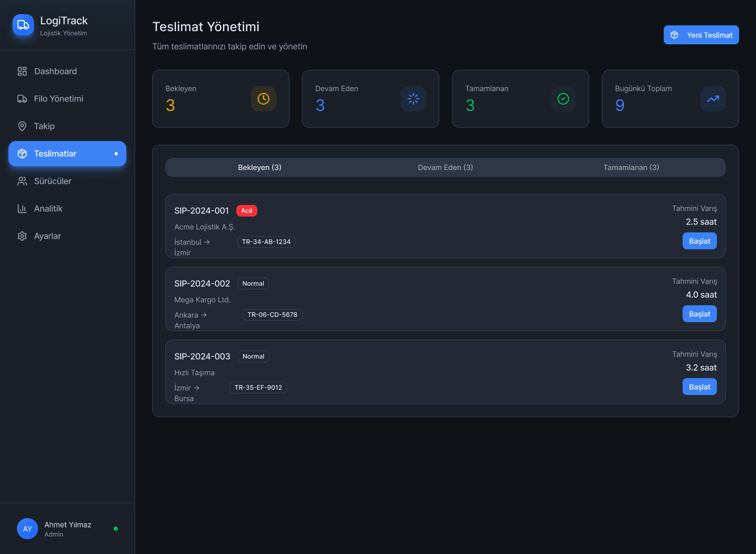Viewport: 756px width, 554px height.
Task: Switch to the Bekleyen (3) tab
Action: tap(259, 167)
